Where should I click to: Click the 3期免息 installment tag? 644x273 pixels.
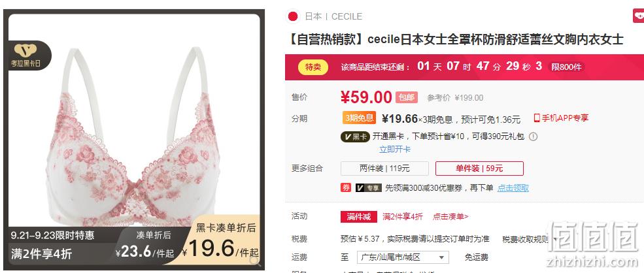[x=360, y=118]
